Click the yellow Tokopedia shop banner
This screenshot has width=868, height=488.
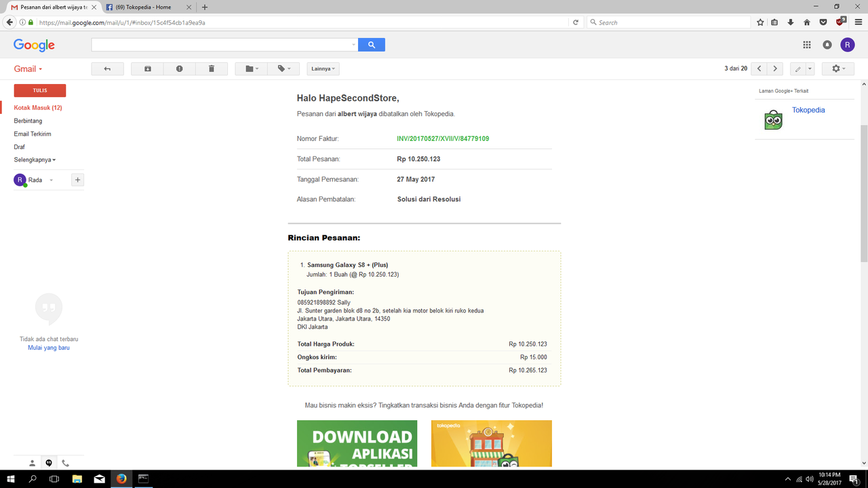[492, 443]
